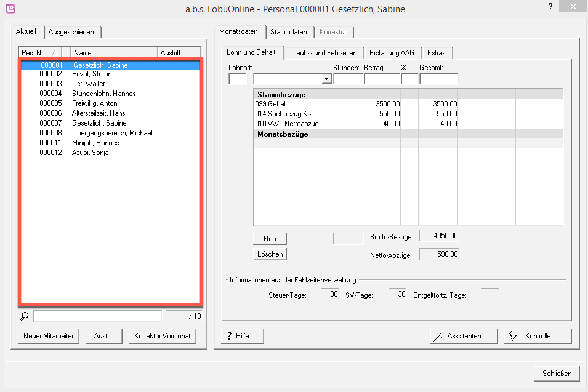Focus the Betrag input field
Screen dimensions: 588x392
(x=382, y=79)
